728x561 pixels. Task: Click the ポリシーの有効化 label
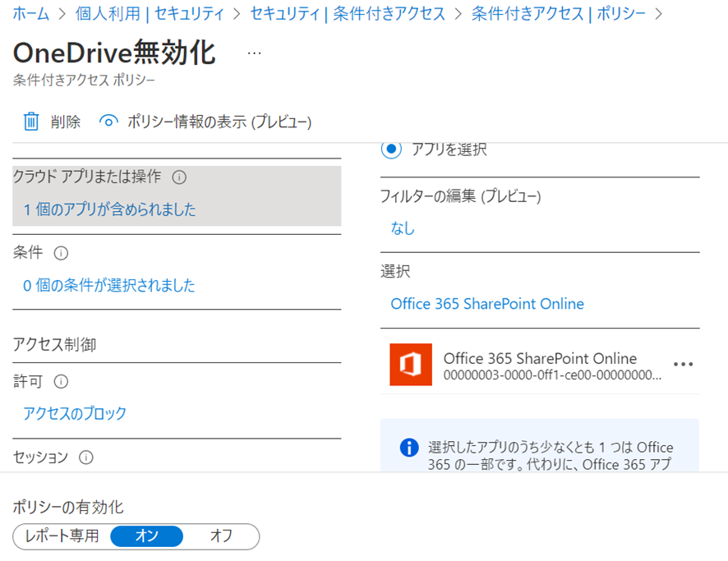pyautogui.click(x=68, y=507)
